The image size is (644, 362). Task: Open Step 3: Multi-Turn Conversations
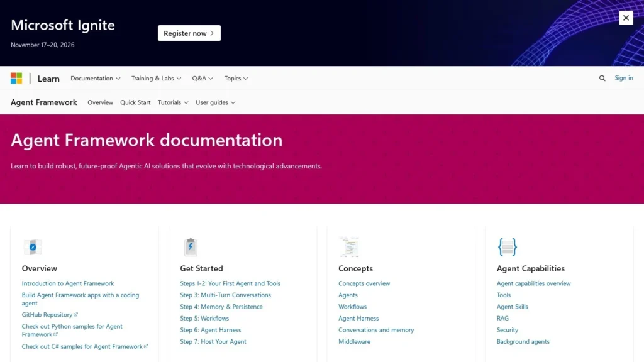(226, 295)
